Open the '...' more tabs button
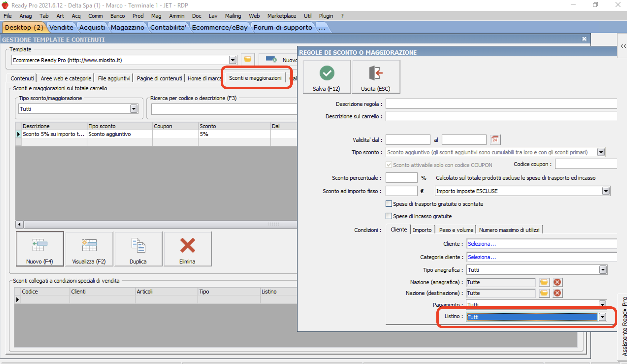Image resolution: width=627 pixels, height=364 pixels. [322, 27]
